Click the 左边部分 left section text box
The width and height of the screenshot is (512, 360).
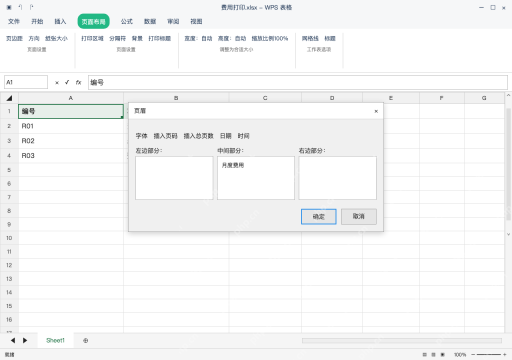tap(174, 178)
